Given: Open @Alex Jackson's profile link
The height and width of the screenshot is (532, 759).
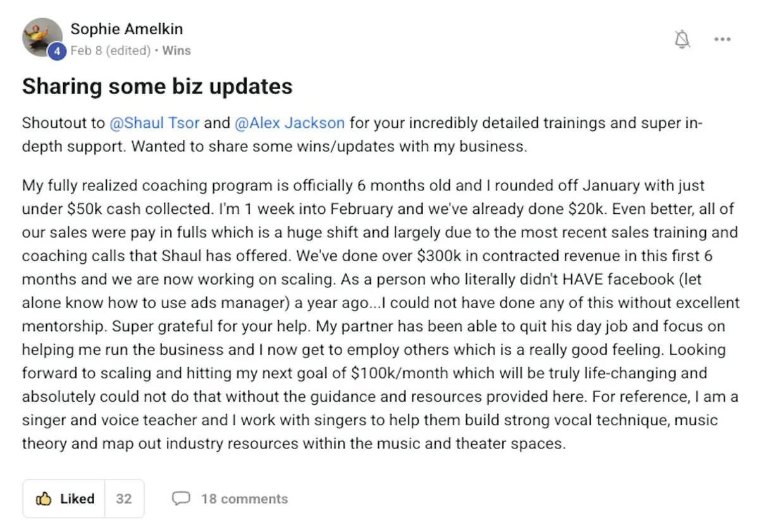Looking at the screenshot, I should [290, 123].
